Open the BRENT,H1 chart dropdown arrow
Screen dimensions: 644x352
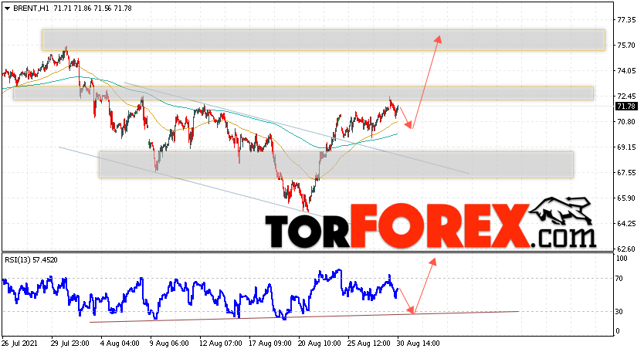coord(7,8)
